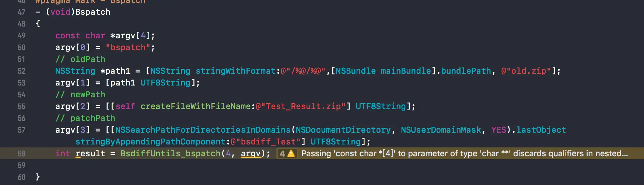Click the @"old.zip" string literal
Screen dimensions: 644x185
(x=526, y=71)
